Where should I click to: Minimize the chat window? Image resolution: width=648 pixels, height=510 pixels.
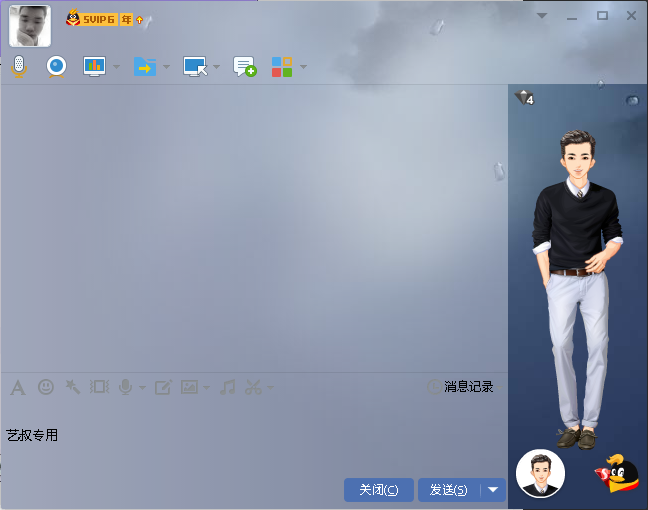572,18
